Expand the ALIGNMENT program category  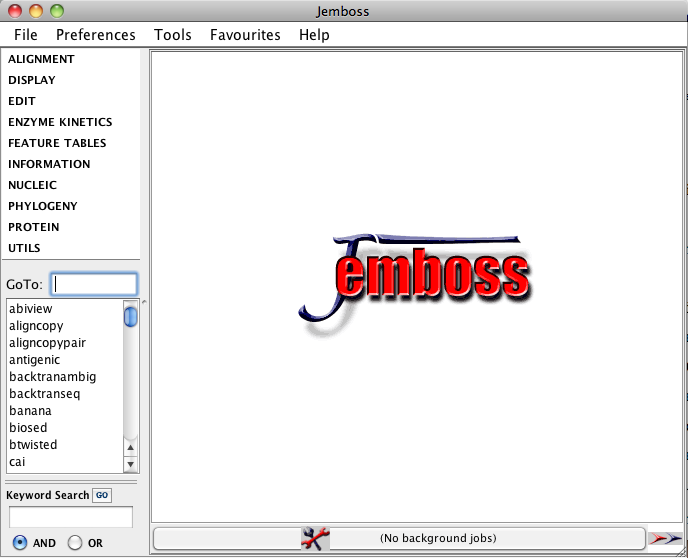coord(41,59)
